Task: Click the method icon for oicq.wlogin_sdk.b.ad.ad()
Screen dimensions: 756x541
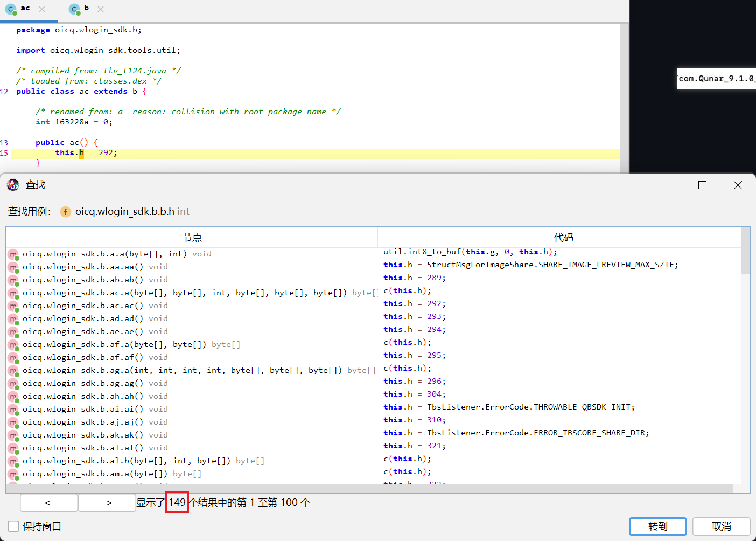Action: click(x=13, y=318)
